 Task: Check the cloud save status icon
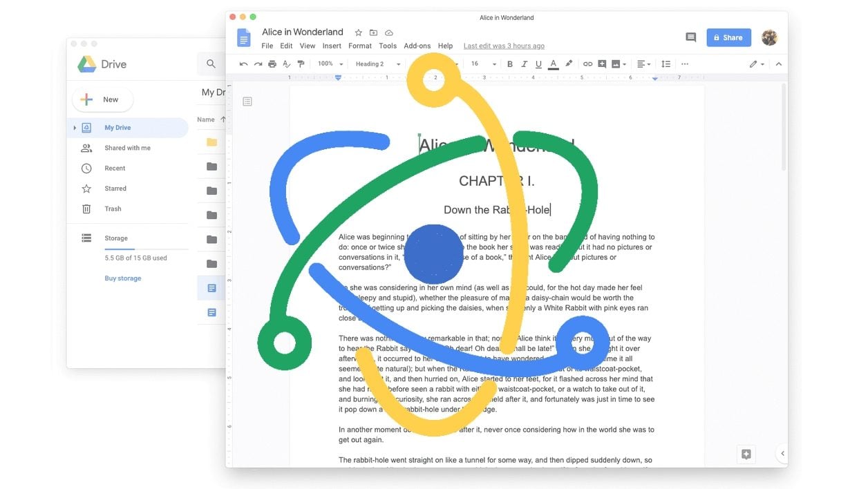(389, 32)
